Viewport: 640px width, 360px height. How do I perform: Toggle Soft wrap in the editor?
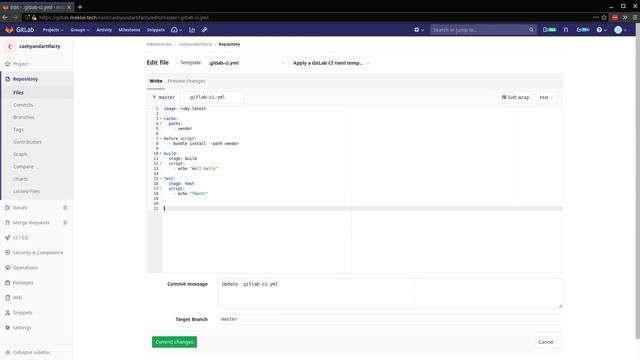(515, 97)
